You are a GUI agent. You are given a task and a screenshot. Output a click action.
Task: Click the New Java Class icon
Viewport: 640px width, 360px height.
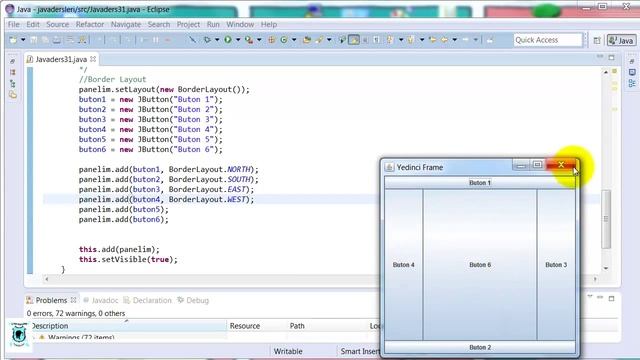[x=284, y=40]
